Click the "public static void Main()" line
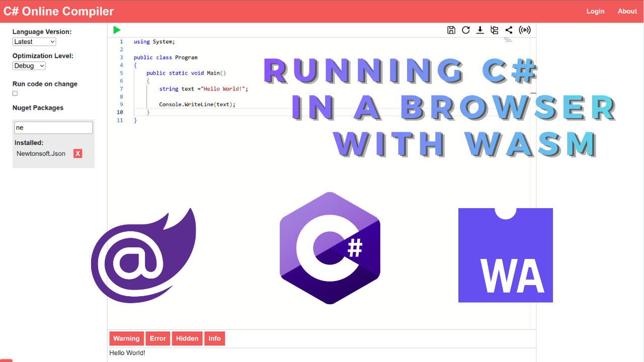 click(186, 73)
